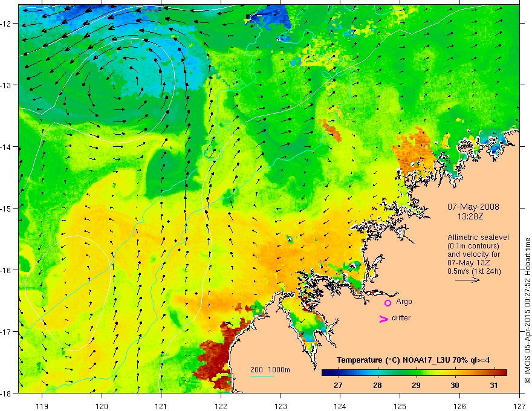
Task: Click the 31 tick label on colorbar
Action: pos(494,385)
